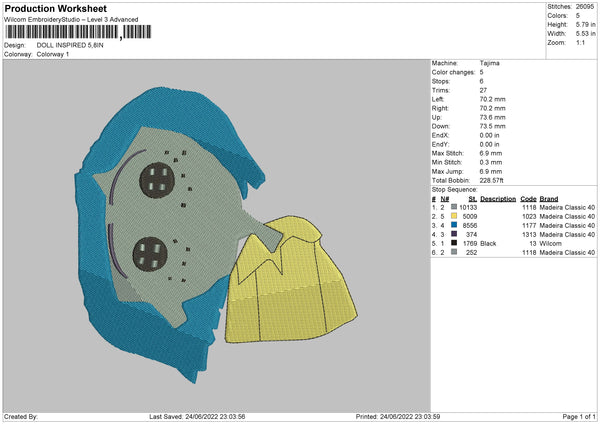The image size is (600, 424).
Task: Click the Zoom value 1:1
Action: tap(580, 42)
